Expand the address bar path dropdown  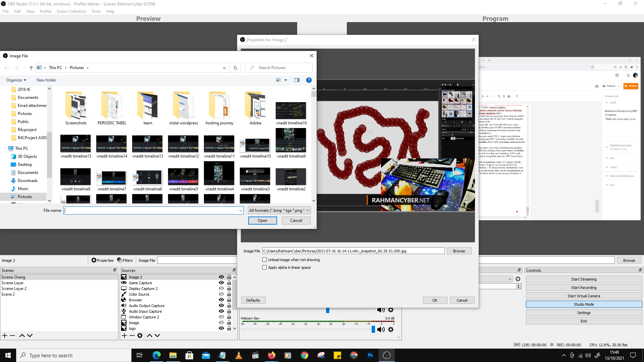pos(224,68)
